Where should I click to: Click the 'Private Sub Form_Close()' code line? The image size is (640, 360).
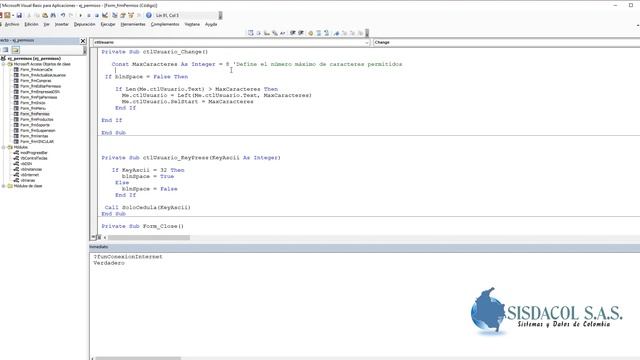tap(142, 226)
